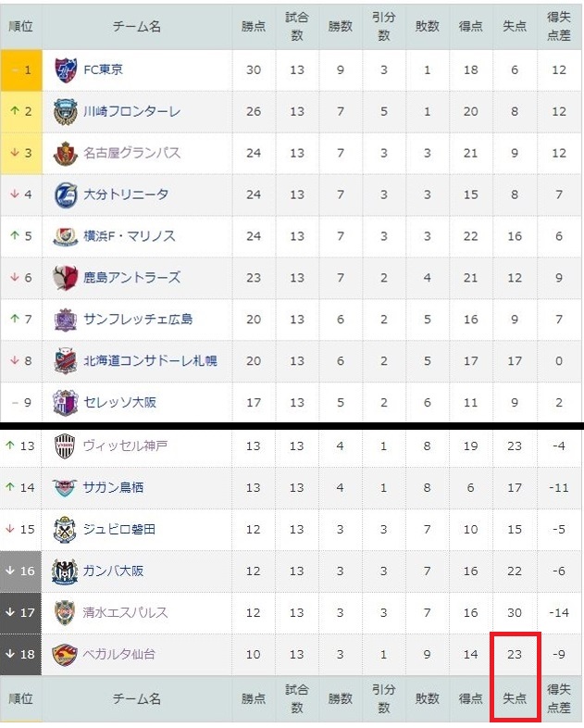Open the 北海道コンサドーレ札幌 team link

(150, 361)
